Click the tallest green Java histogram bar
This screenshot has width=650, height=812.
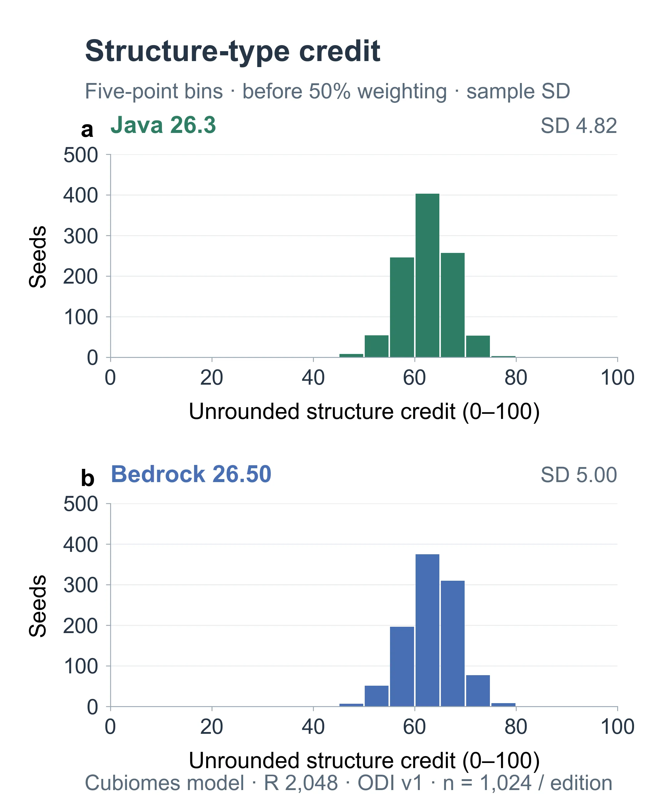pos(427,275)
